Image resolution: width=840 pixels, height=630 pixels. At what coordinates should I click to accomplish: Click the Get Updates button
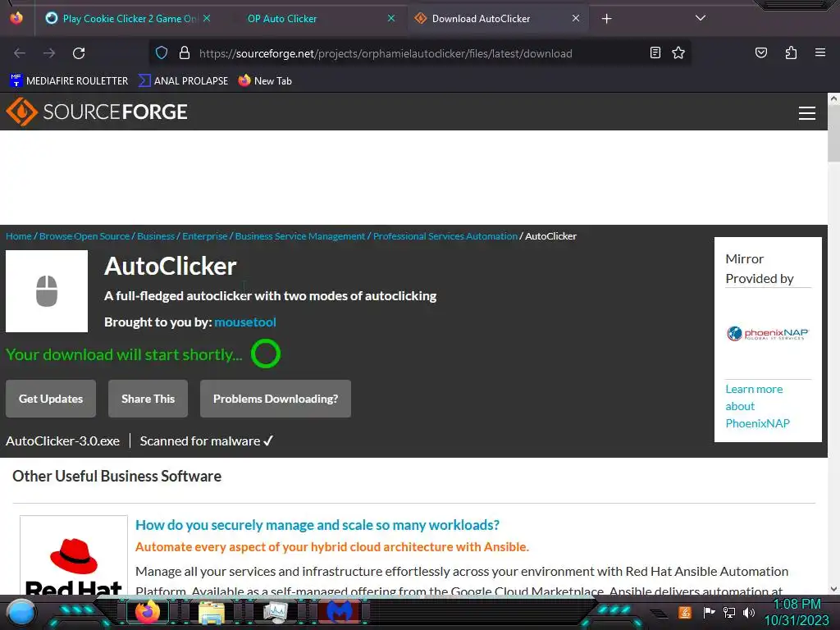(51, 399)
